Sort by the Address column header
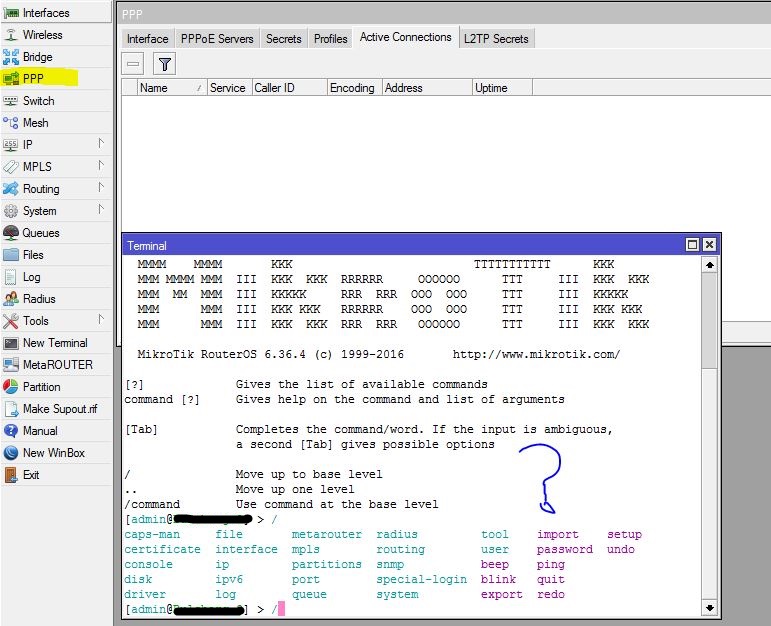Viewport: 771px width, 626px height. pyautogui.click(x=427, y=88)
